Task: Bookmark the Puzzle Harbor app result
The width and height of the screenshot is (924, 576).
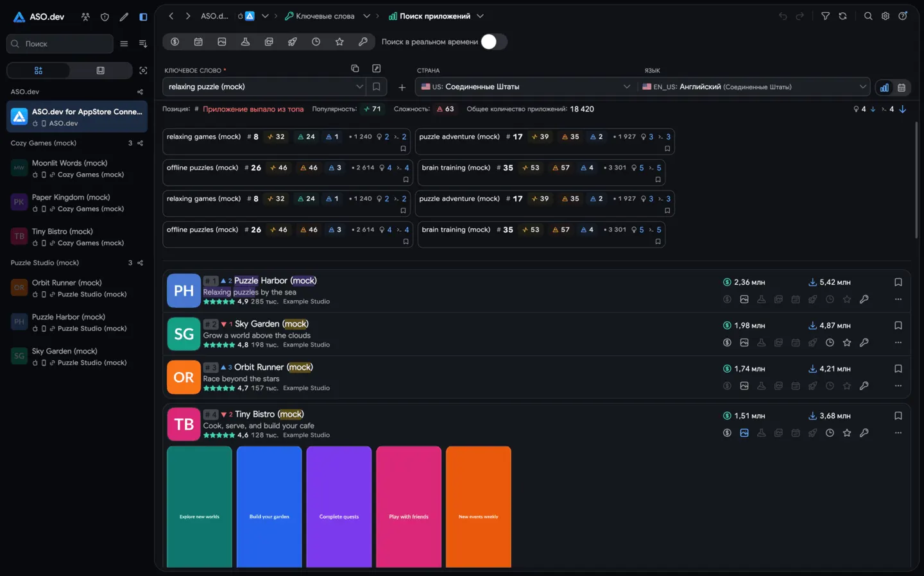Action: coord(898,282)
